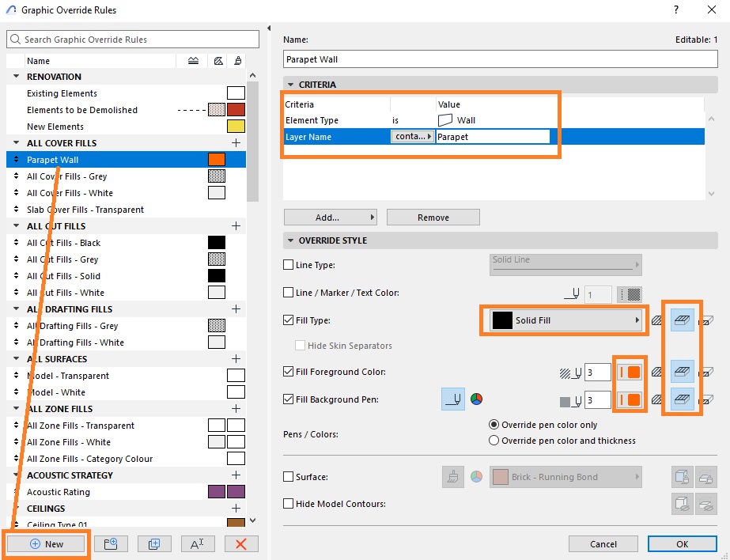Enable the Surface checkbox
Screen dimensions: 730x560
288,477
